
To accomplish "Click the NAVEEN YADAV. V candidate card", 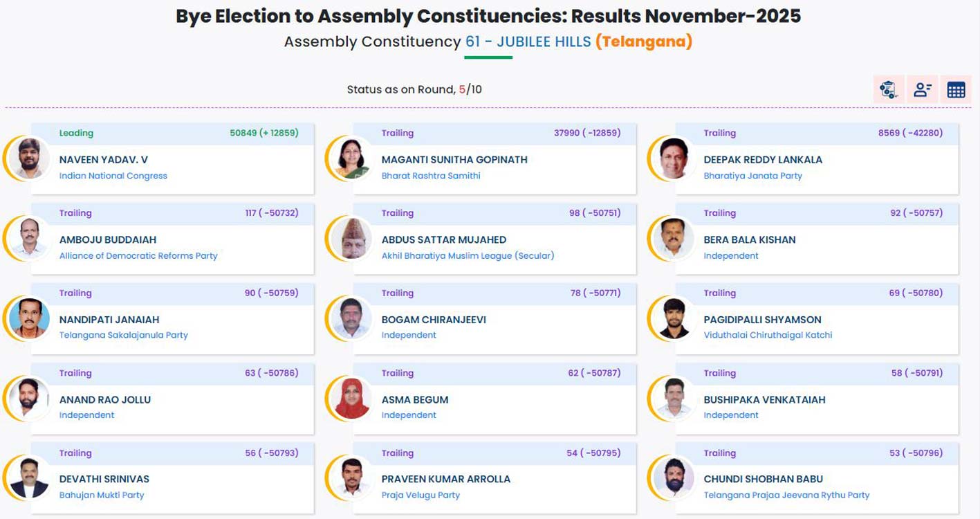I will pos(173,161).
